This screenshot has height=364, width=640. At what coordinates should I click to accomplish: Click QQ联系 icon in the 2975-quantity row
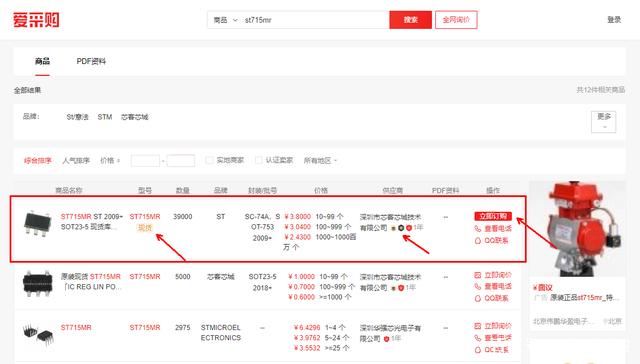[478, 350]
